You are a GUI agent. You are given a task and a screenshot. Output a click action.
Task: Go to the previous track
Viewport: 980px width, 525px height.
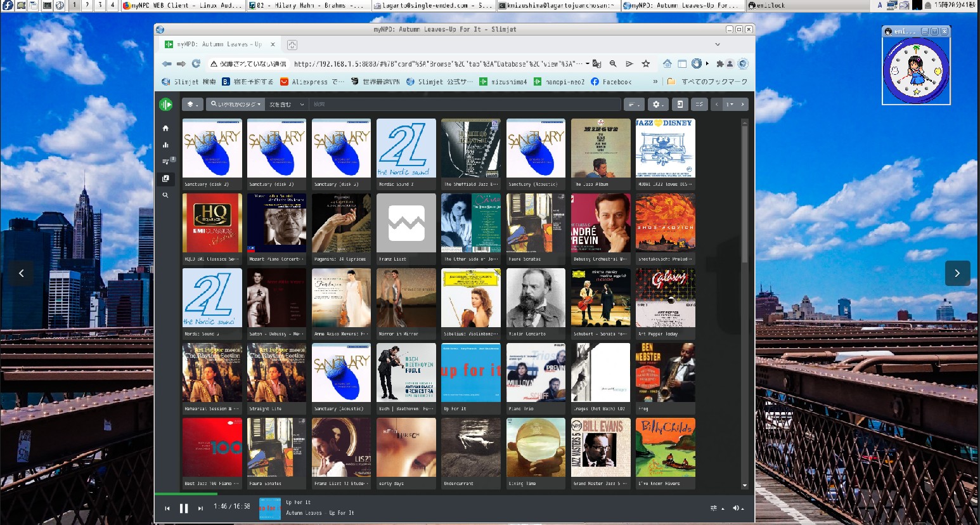click(167, 508)
